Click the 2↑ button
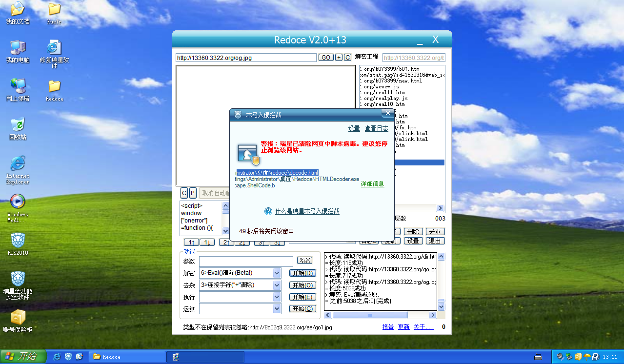 226,242
